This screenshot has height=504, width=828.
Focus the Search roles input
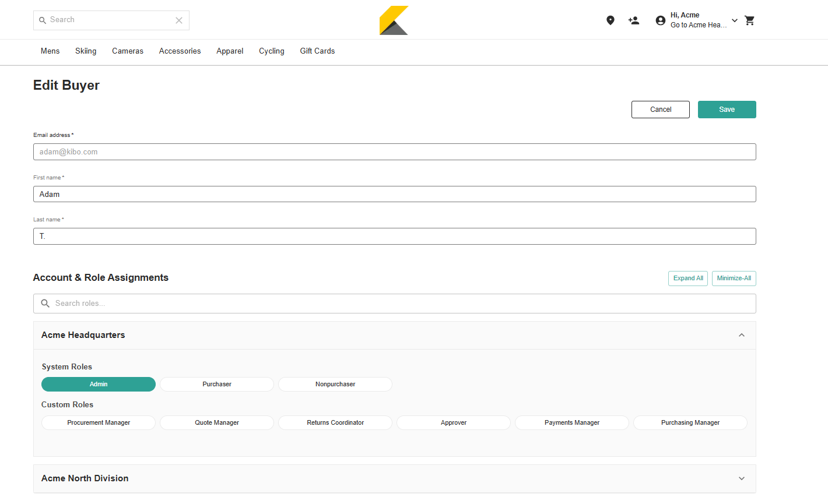(395, 304)
